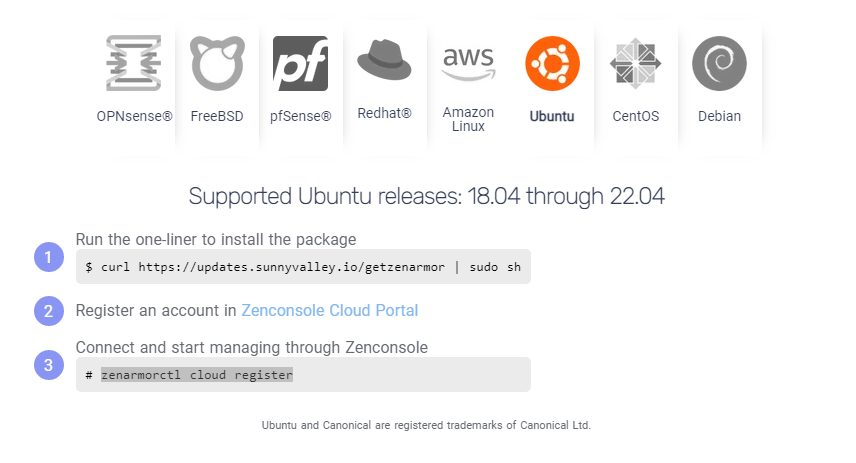Switch to the FreeBSD tab label

coord(217,116)
